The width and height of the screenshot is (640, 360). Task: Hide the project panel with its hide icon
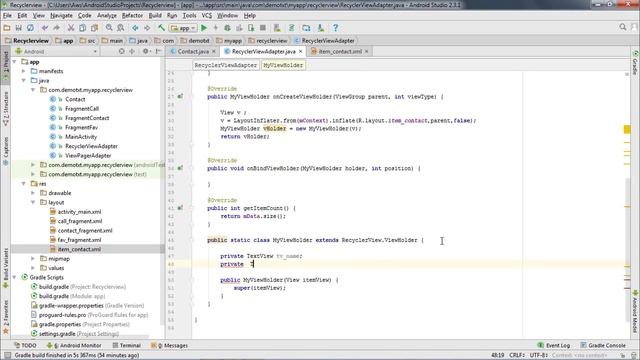(x=158, y=51)
